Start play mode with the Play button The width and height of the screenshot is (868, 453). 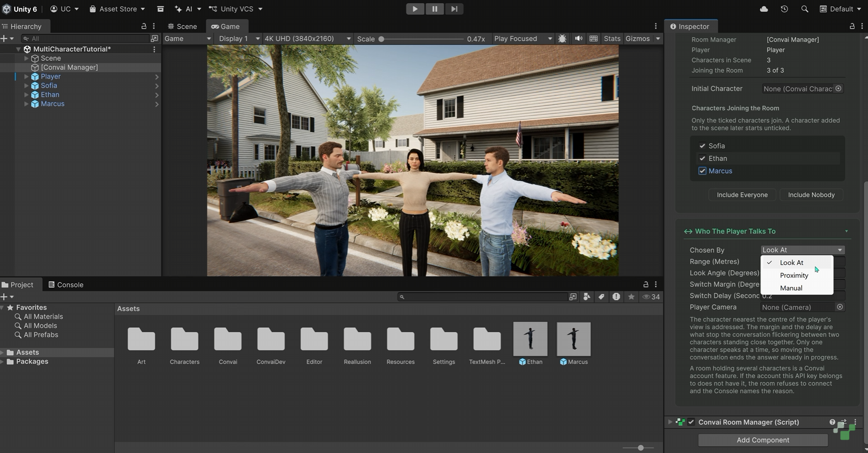pos(415,9)
